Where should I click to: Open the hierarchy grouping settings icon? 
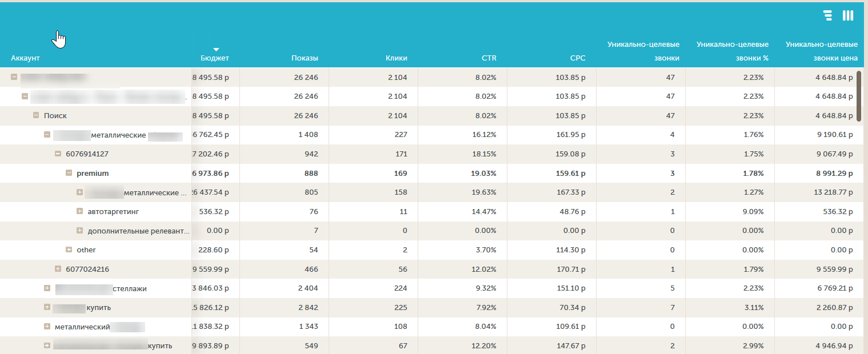tap(827, 15)
